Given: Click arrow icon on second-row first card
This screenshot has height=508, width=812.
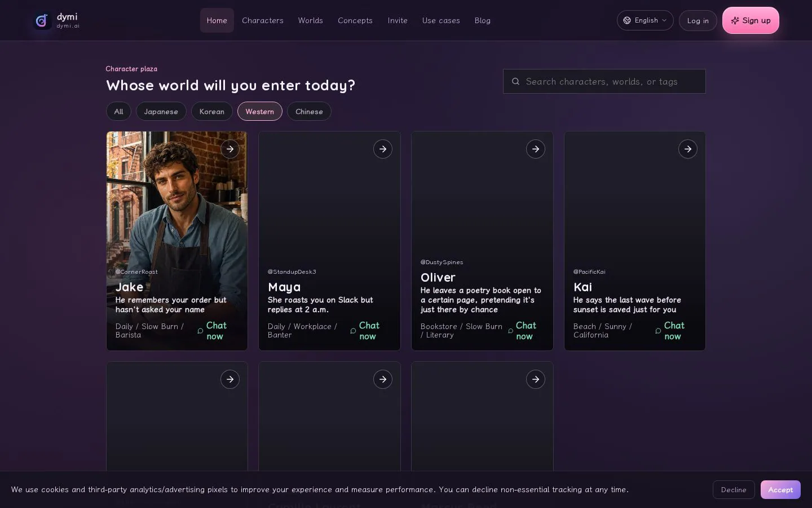Looking at the screenshot, I should 230,379.
